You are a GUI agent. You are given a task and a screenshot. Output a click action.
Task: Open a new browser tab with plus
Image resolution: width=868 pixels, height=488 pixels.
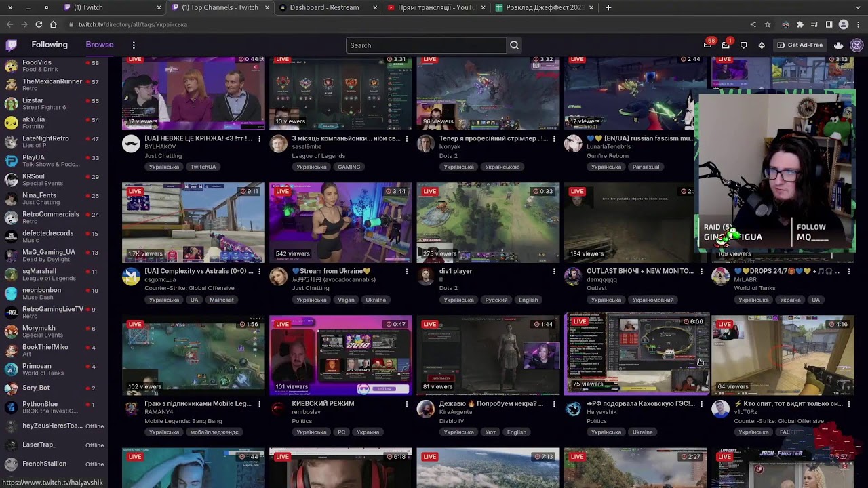click(608, 7)
